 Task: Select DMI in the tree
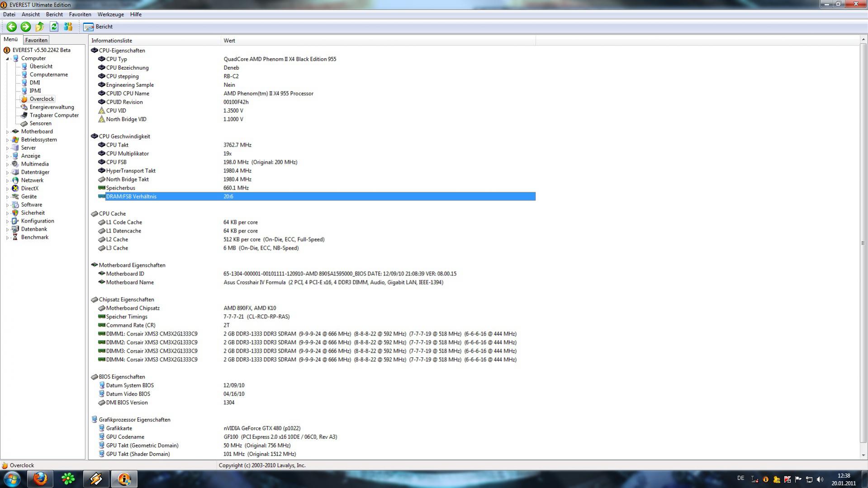pos(35,83)
